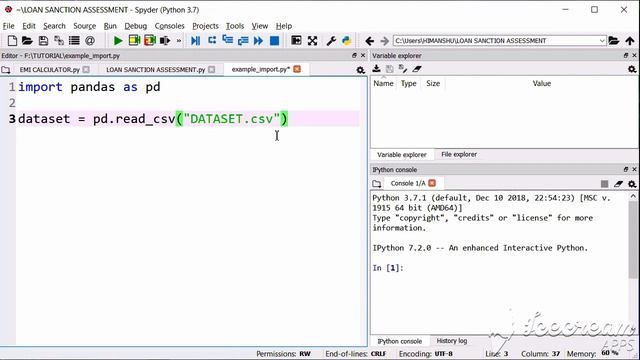Browse working directory folder icon

613,40
